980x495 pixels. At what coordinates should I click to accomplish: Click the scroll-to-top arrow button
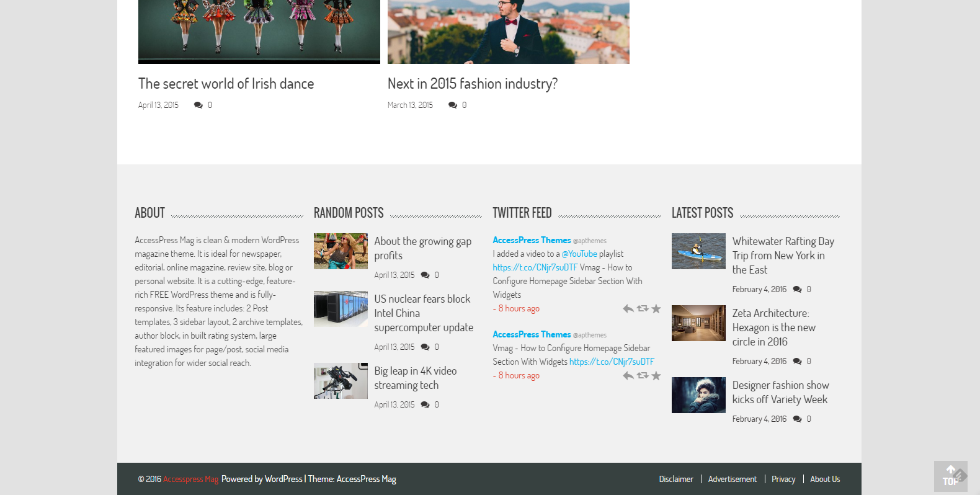coord(950,476)
